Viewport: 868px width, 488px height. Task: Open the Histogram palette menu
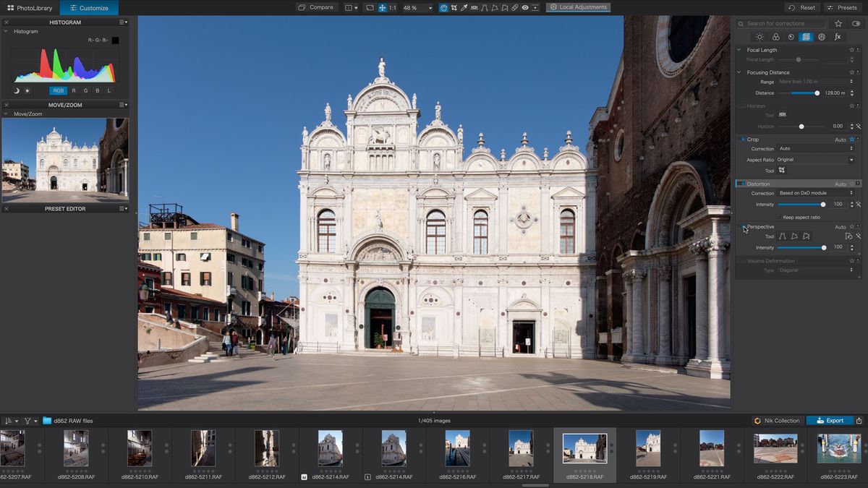coord(123,22)
